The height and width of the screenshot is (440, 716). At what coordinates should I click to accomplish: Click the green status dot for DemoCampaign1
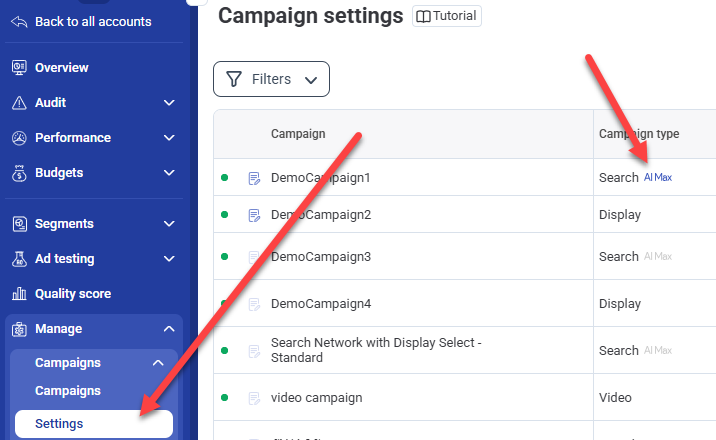[225, 178]
